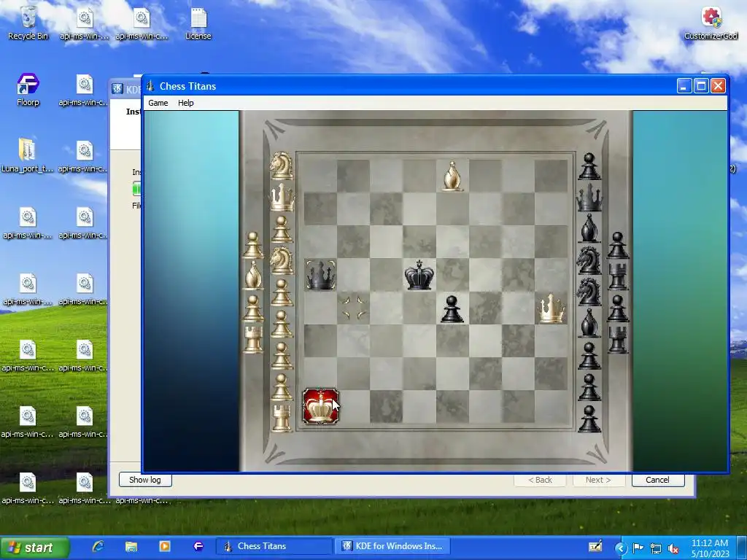Select the white bishop on the top rank
Screen dimensions: 747x560
[x=452, y=176]
